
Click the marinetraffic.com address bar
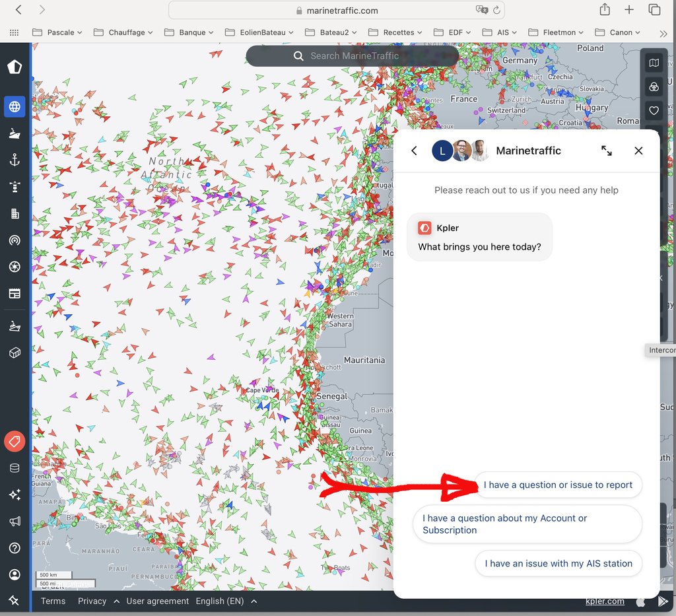coord(336,11)
